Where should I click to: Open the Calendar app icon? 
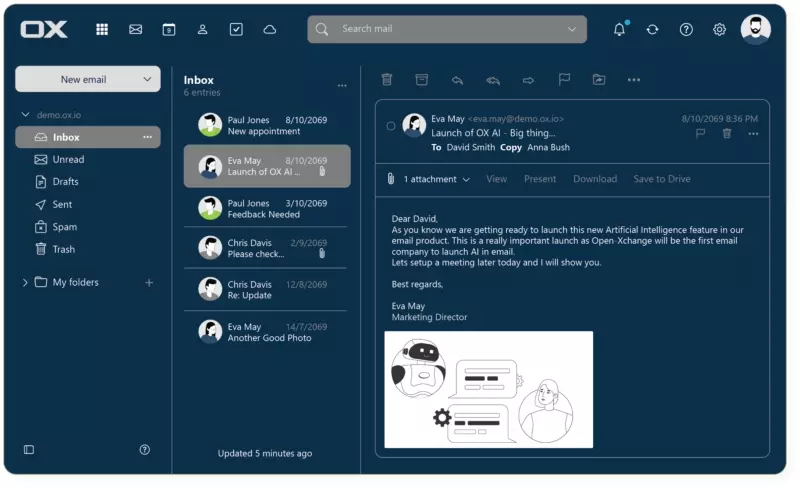tap(169, 29)
